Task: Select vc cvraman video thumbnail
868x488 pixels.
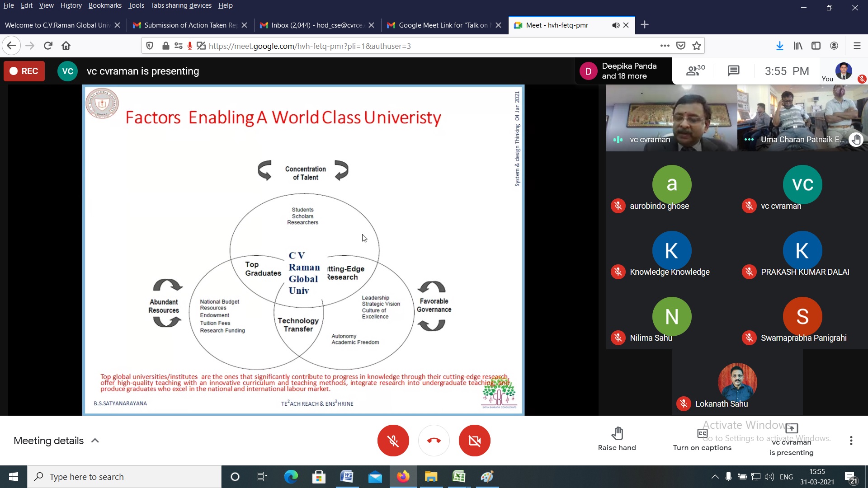Action: pos(671,118)
